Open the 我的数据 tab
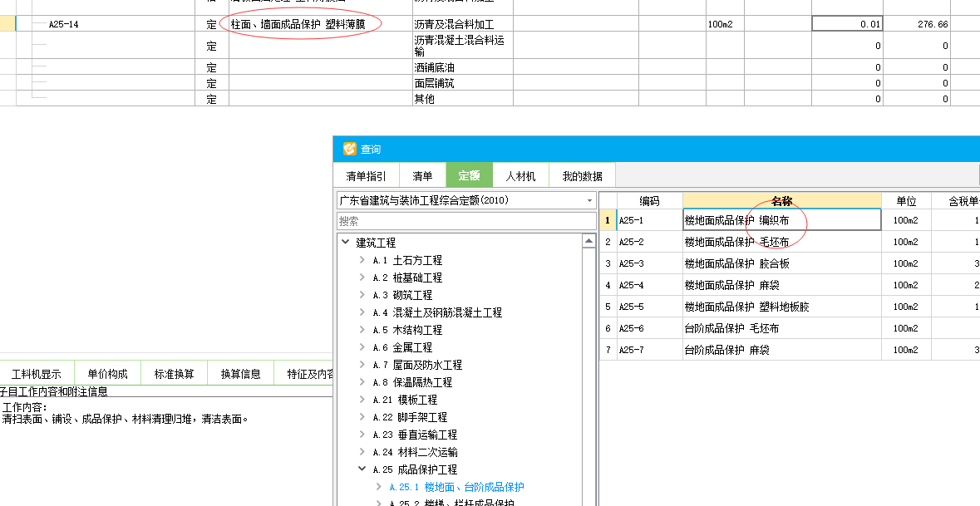Viewport: 980px width, 506px height. click(x=582, y=176)
